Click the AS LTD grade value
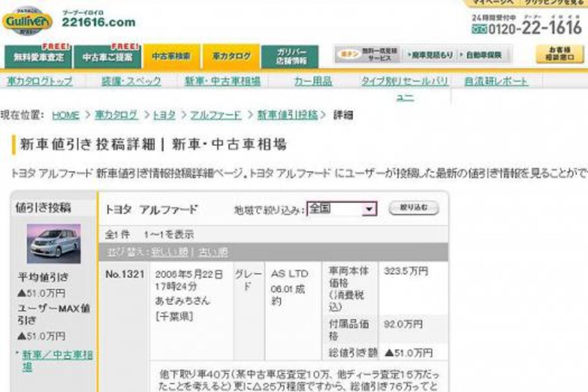The width and height of the screenshot is (588, 392). click(289, 274)
